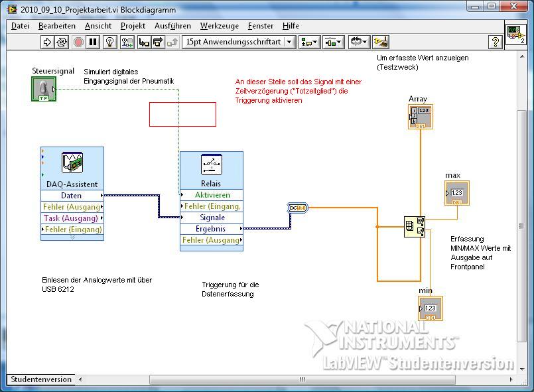Image resolution: width=534 pixels, height=392 pixels.
Task: Click Fehler (Ausgang) on DAQ-Assistent
Action: [x=72, y=207]
